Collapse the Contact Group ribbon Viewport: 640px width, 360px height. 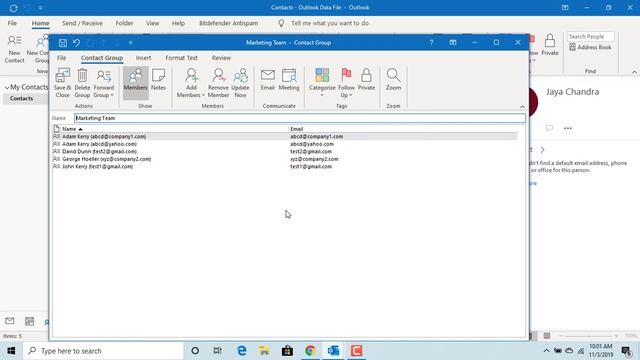pyautogui.click(x=522, y=107)
